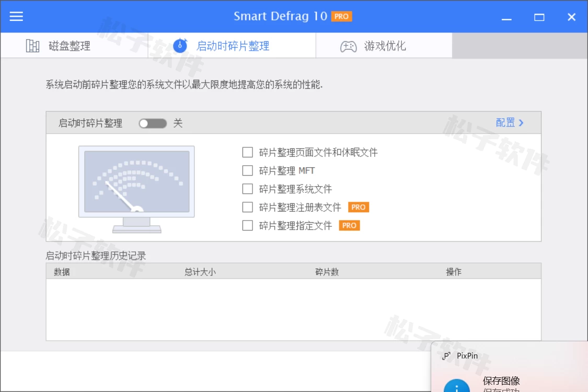Click the PRO badge next to 碎片整理注册表文件
588x392 pixels.
coord(359,207)
